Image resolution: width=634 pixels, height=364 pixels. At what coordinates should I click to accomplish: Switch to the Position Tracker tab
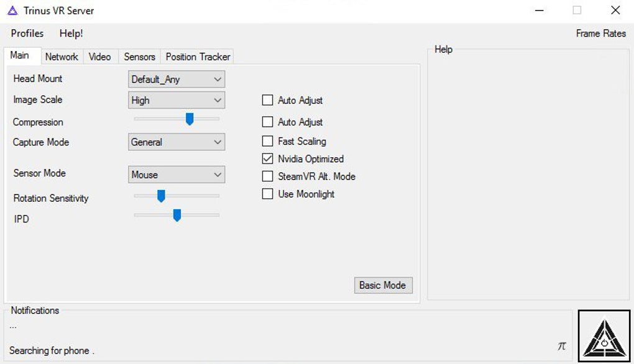198,57
